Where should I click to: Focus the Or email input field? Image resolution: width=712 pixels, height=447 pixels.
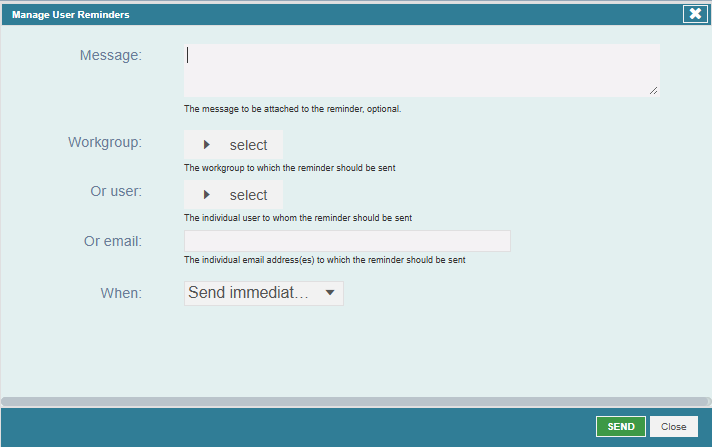(347, 241)
